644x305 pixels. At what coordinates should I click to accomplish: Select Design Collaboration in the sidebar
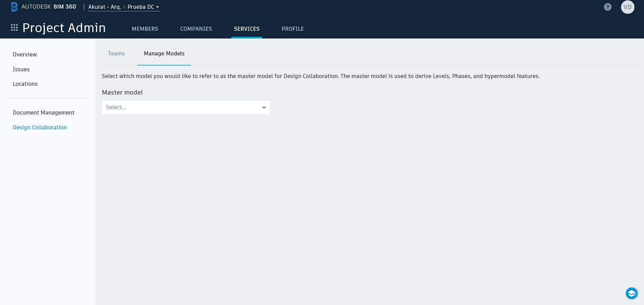point(40,127)
